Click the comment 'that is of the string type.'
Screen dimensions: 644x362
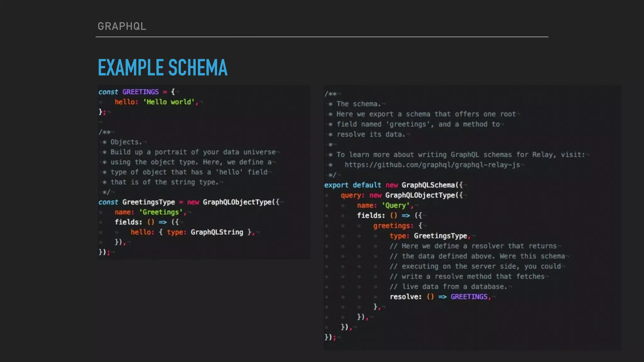[x=164, y=182]
